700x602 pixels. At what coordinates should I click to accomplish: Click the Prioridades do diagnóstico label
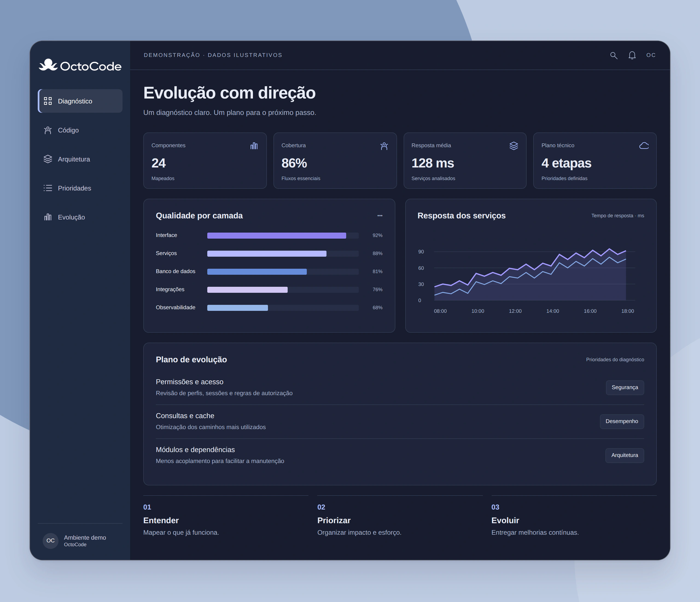pos(615,360)
